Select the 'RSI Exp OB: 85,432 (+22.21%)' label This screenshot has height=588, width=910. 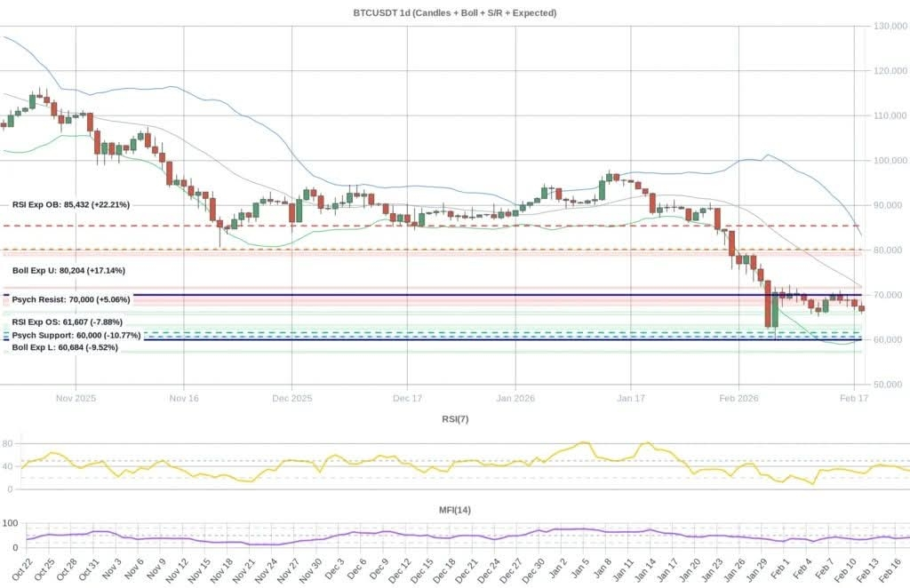pos(71,204)
